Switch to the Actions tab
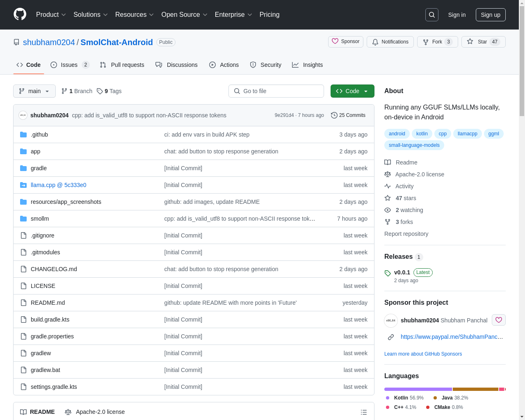 pos(224,65)
